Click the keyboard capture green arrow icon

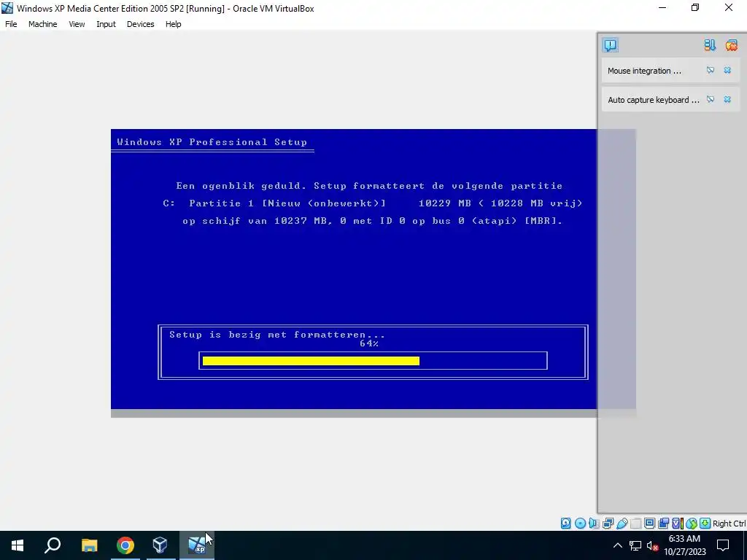(705, 524)
